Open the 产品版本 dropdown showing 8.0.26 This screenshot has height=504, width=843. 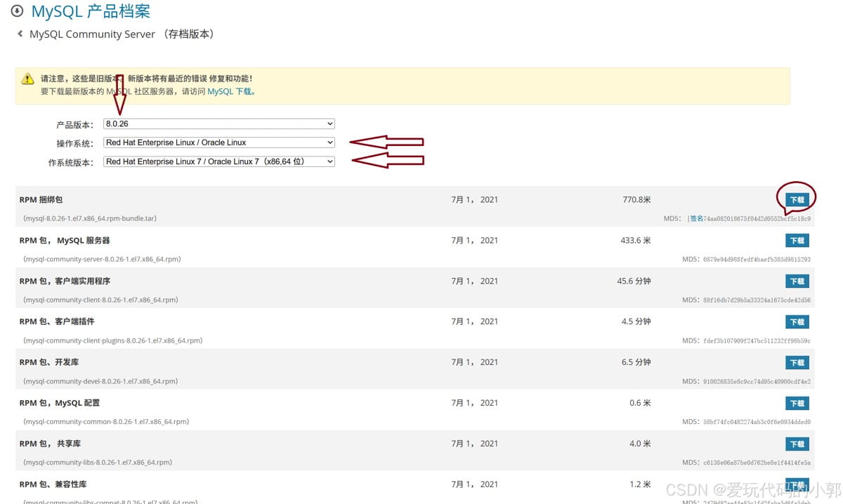click(219, 124)
